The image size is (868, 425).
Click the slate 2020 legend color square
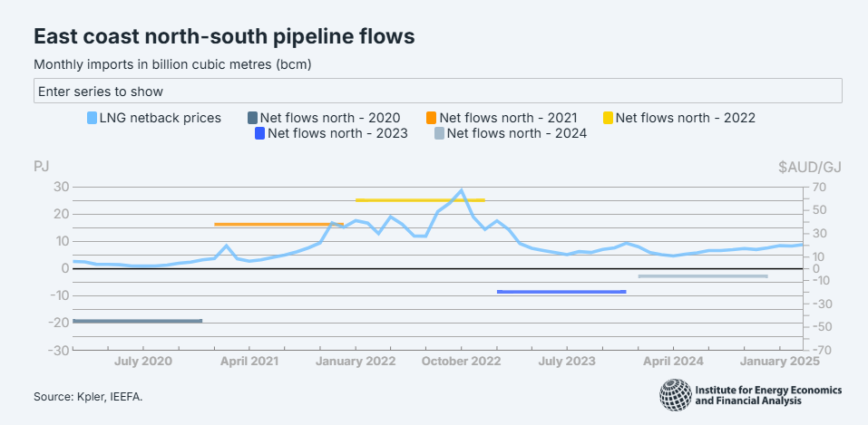[x=252, y=118]
